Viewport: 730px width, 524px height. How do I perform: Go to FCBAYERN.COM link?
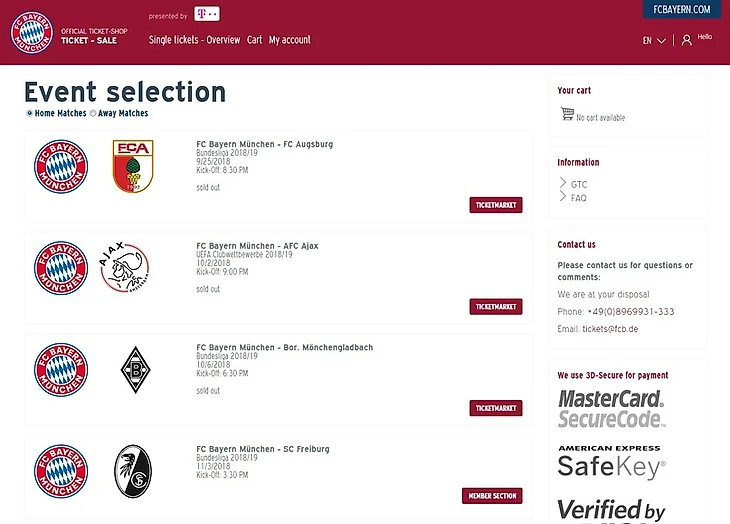[x=682, y=9]
